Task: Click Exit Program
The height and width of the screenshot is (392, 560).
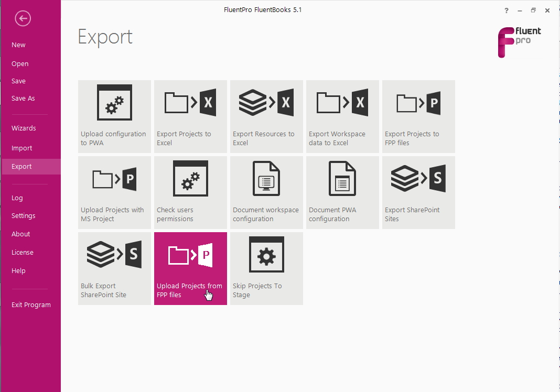Action: click(x=31, y=305)
